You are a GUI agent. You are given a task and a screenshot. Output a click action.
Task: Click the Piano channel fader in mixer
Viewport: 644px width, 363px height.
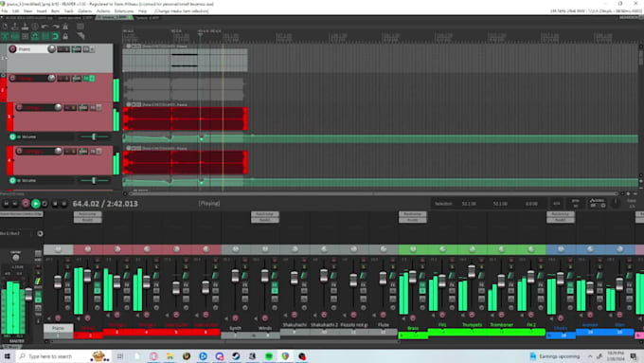[x=58, y=282]
